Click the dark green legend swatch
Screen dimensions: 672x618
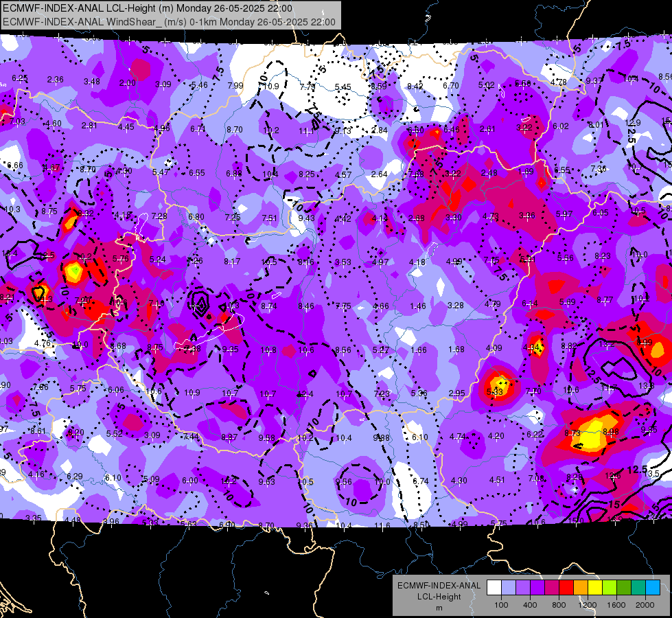[624, 588]
